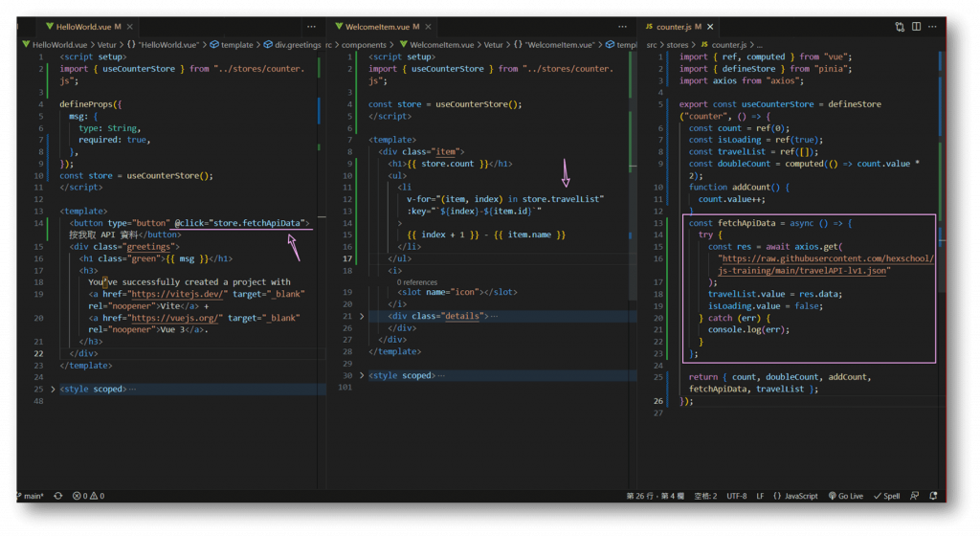
Task: Open Changes compare icon in counter.js editor
Action: 899,27
